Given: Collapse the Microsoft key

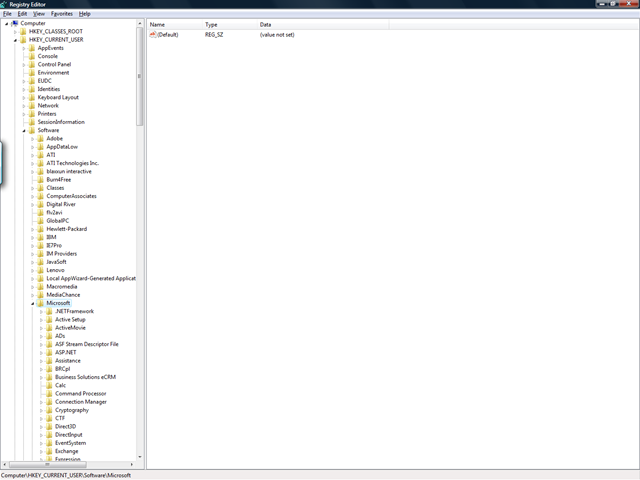Looking at the screenshot, I should 32,303.
